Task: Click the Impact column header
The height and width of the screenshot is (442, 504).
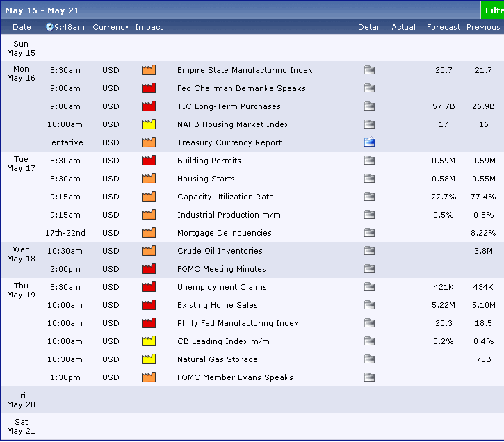Action: (x=149, y=27)
